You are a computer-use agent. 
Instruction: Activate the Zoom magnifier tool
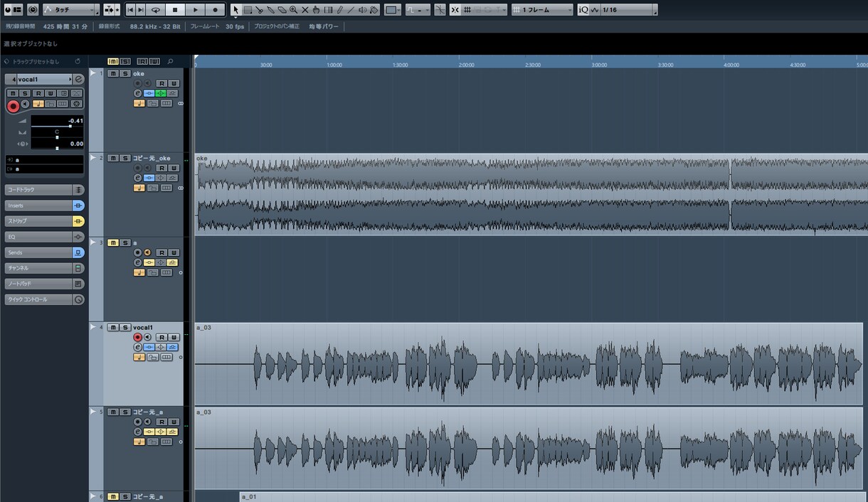tap(293, 10)
